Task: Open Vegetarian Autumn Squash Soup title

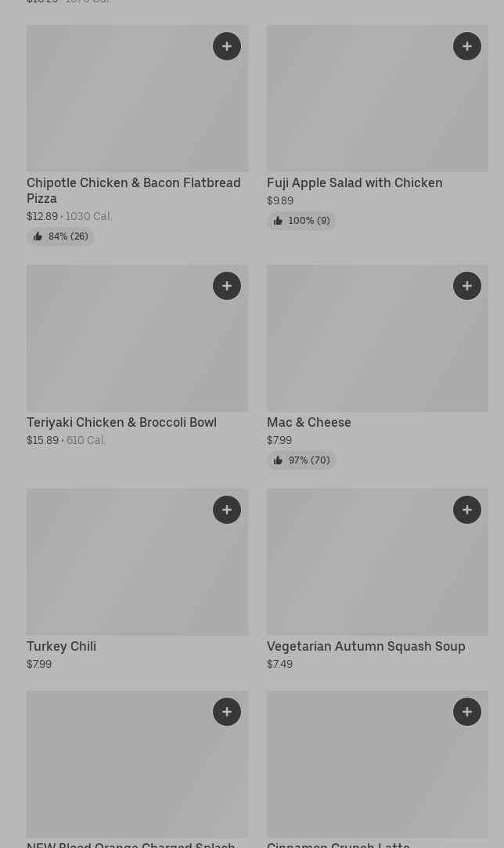Action: (365, 646)
